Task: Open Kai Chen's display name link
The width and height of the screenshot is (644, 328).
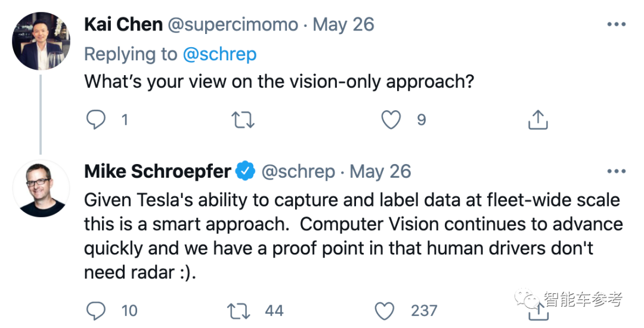Action: 123,24
